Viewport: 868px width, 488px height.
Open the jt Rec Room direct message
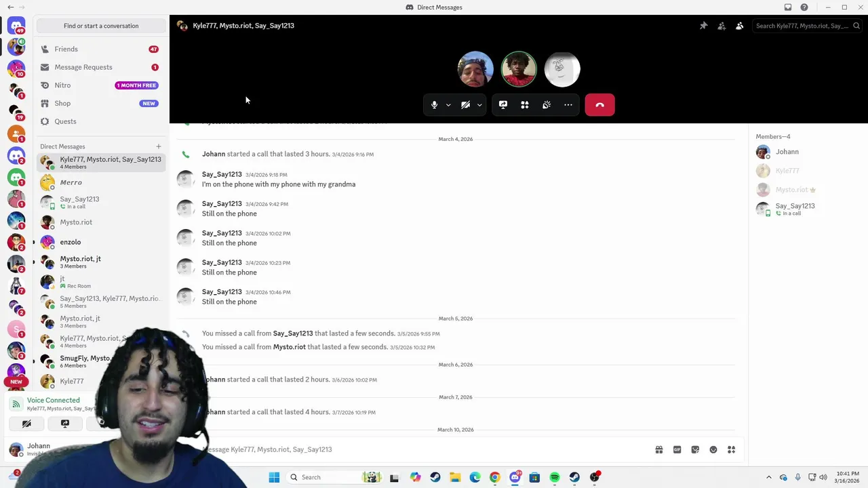point(101,282)
